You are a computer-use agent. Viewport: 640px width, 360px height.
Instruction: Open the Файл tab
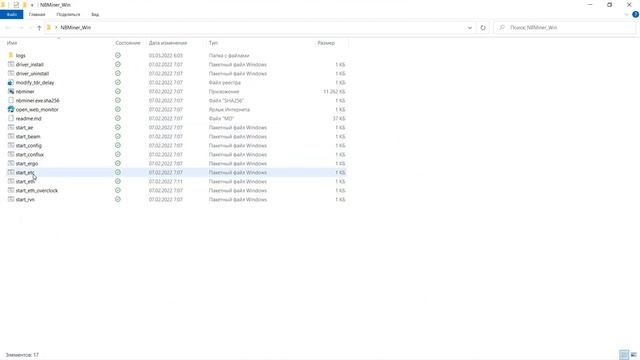pos(11,14)
